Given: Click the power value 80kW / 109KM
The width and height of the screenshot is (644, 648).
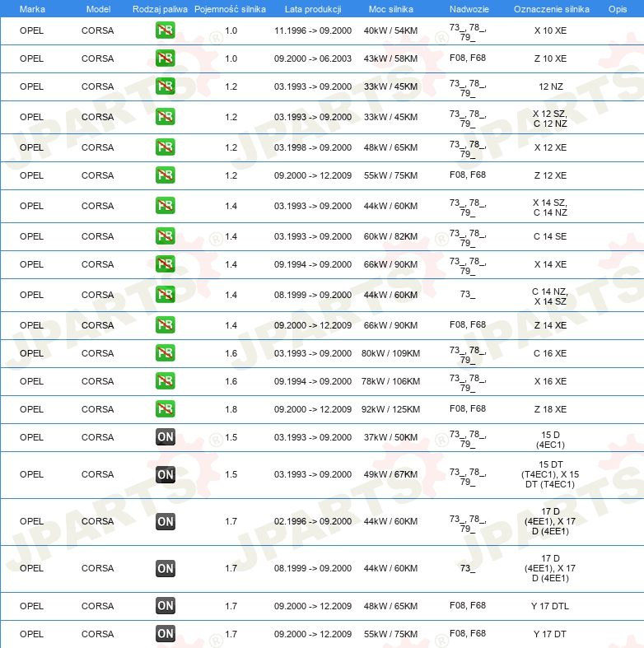Looking at the screenshot, I should coord(390,353).
